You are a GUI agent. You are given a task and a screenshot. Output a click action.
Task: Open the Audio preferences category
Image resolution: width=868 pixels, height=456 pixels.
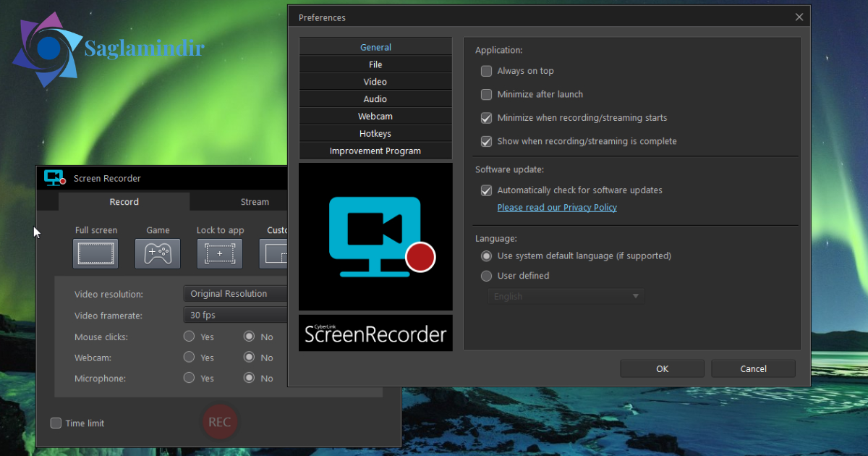375,99
